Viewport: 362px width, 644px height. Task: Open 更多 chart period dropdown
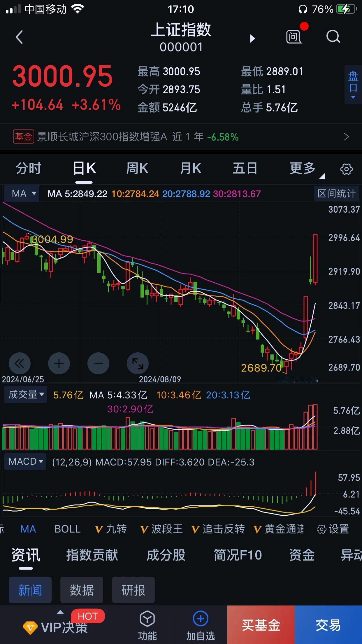(307, 169)
